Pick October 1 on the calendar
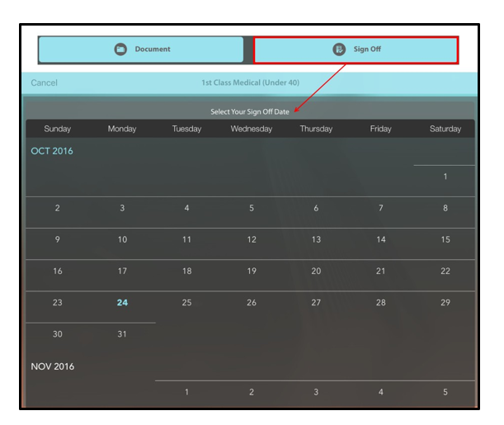The width and height of the screenshot is (504, 425). 445,177
